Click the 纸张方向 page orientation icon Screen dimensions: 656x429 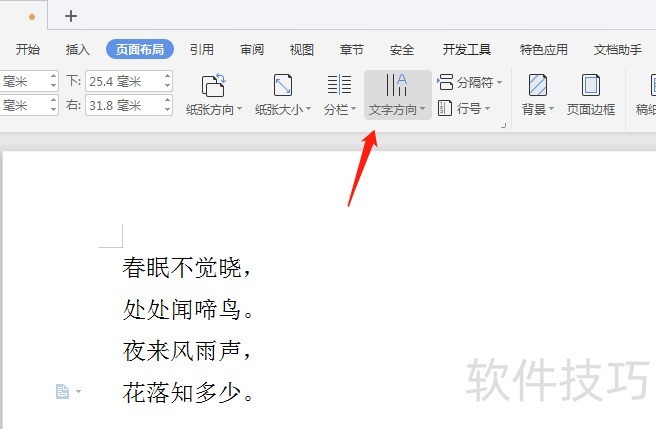pos(214,85)
